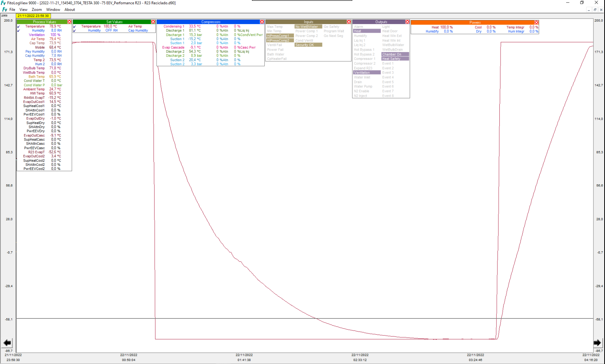Click the HiPressComp2 input indicator
Image resolution: width=605 pixels, height=364 pixels.
pos(280,40)
